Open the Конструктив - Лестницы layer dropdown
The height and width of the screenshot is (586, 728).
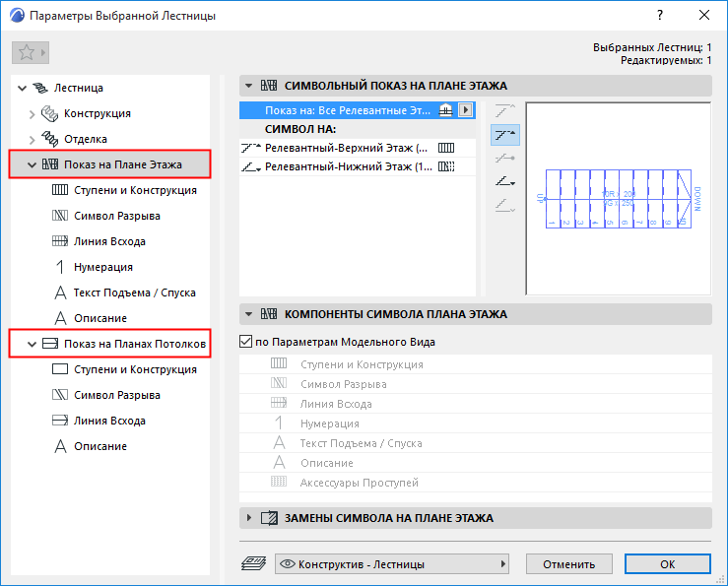(x=392, y=564)
